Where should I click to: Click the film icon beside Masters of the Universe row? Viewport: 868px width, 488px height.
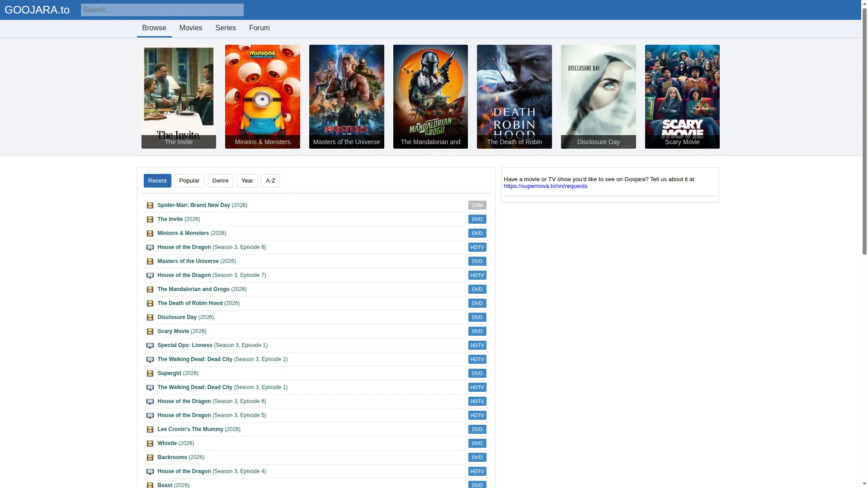pyautogui.click(x=150, y=262)
